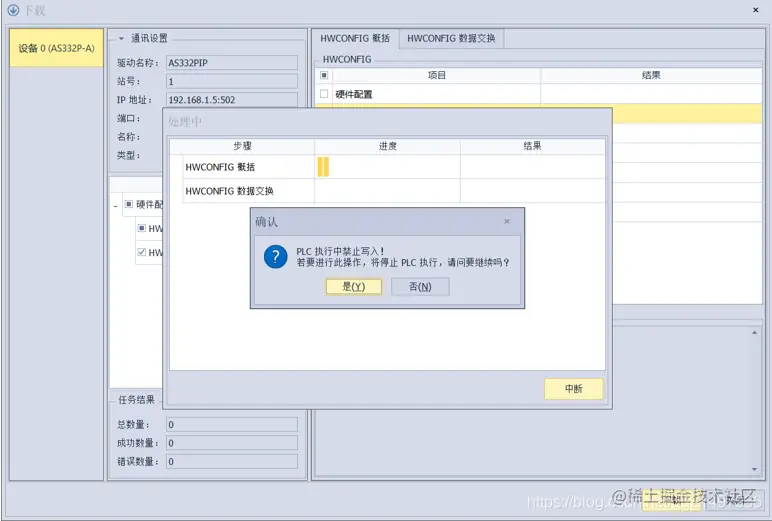Click the 步骤 column header
Image resolution: width=772 pixels, height=521 pixels.
coord(242,146)
